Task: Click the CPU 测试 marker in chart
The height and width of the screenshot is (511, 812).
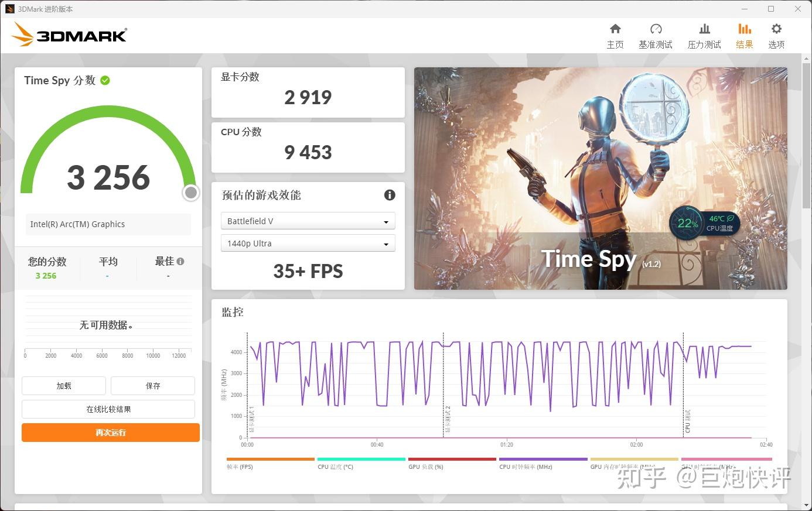Action: point(688,421)
